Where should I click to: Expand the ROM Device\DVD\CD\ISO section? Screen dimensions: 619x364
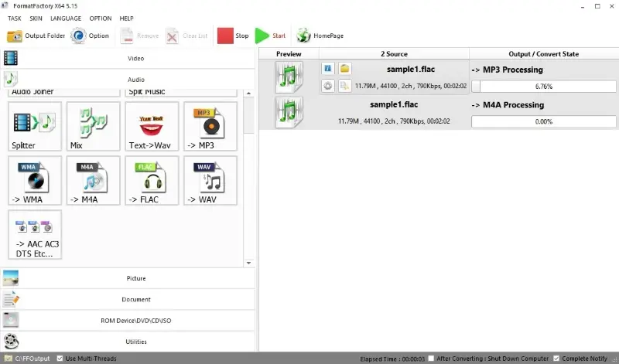tap(128, 321)
